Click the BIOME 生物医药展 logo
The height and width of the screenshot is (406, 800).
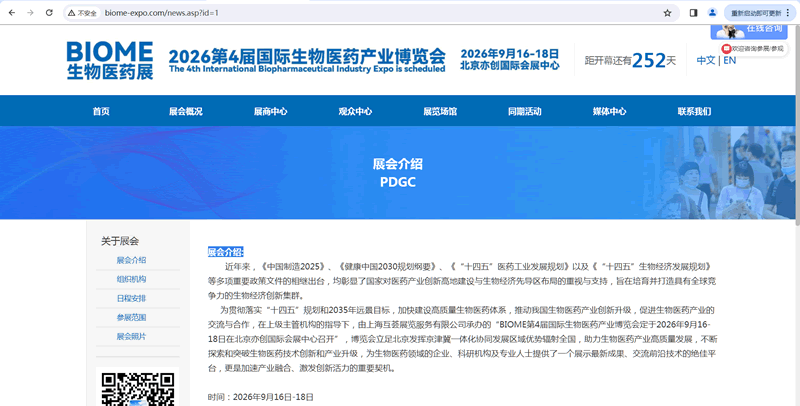click(x=110, y=60)
